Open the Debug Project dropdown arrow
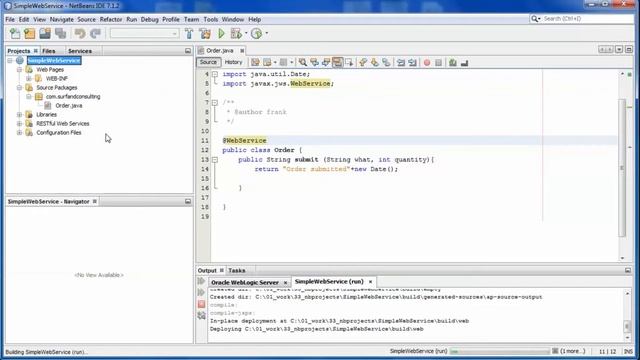 point(246,33)
